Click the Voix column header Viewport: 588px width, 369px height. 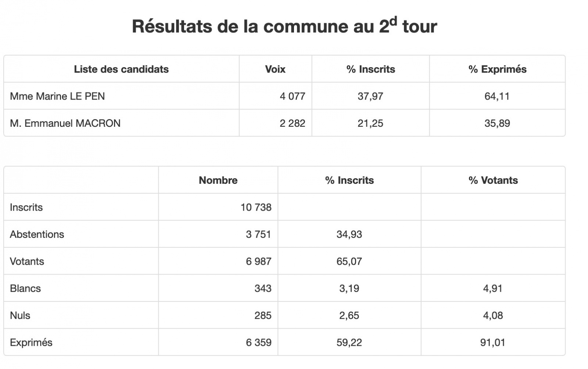click(x=275, y=69)
